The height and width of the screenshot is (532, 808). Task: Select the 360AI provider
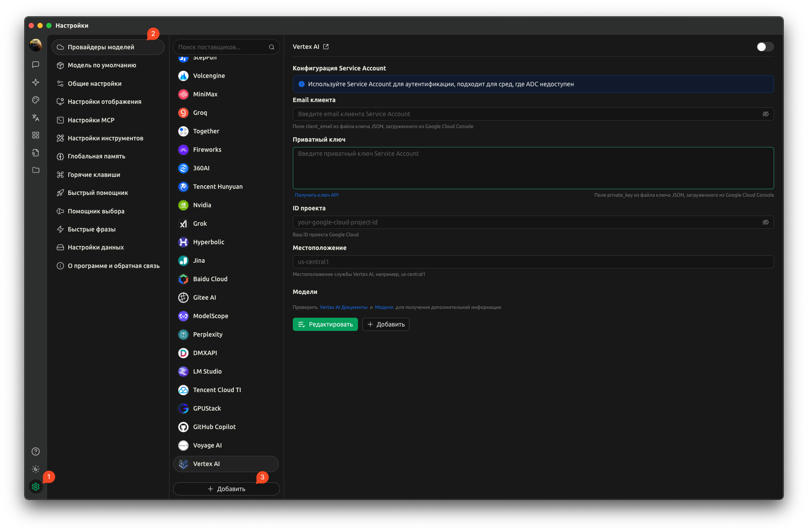(x=226, y=168)
